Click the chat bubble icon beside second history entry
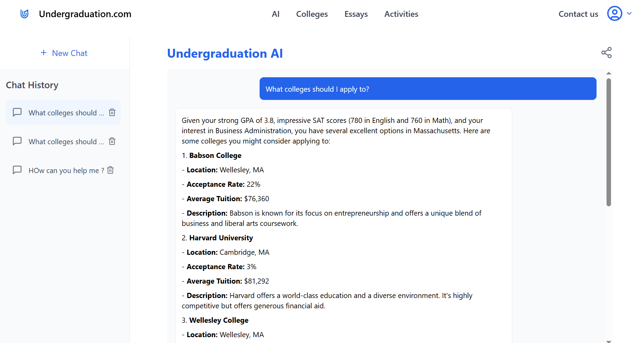Viewport: 644px width, 343px height. pyautogui.click(x=17, y=141)
